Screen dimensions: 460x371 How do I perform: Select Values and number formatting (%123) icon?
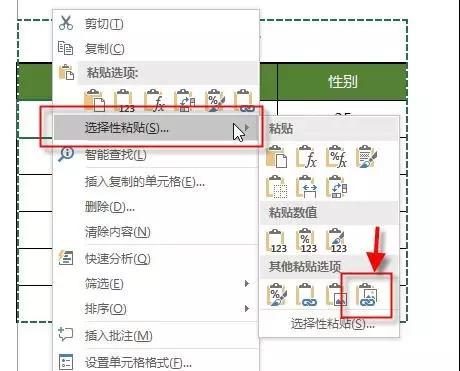pos(306,241)
